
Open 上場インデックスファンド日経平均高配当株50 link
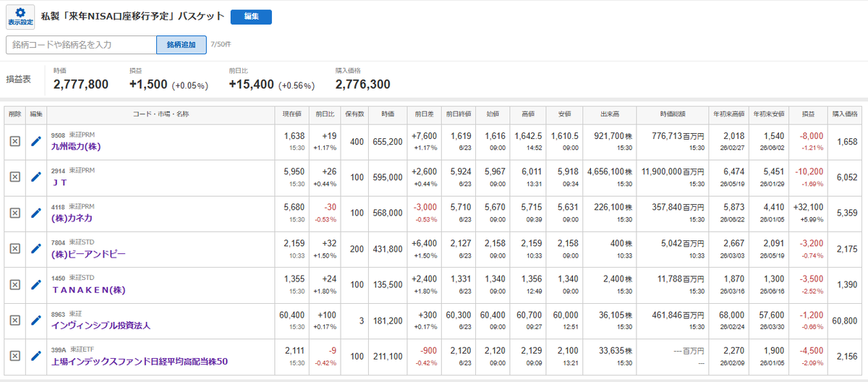coord(140,361)
